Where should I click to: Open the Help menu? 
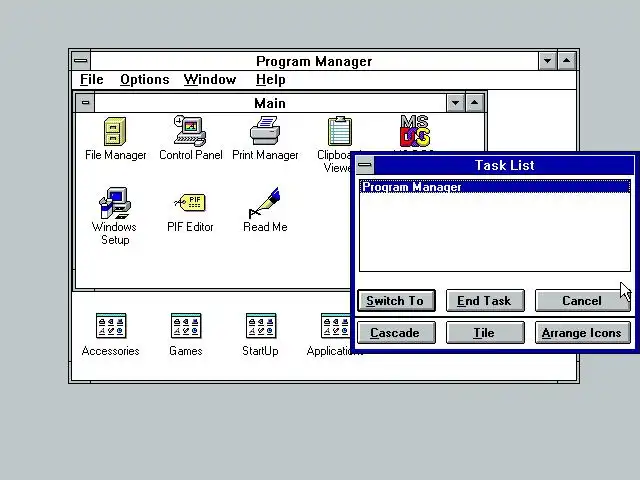(270, 80)
